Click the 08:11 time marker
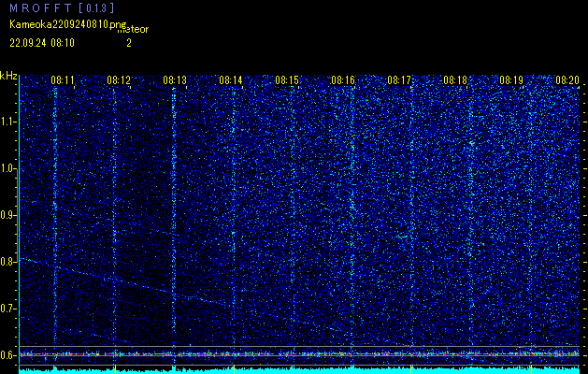This screenshot has width=588, height=374. 63,79
